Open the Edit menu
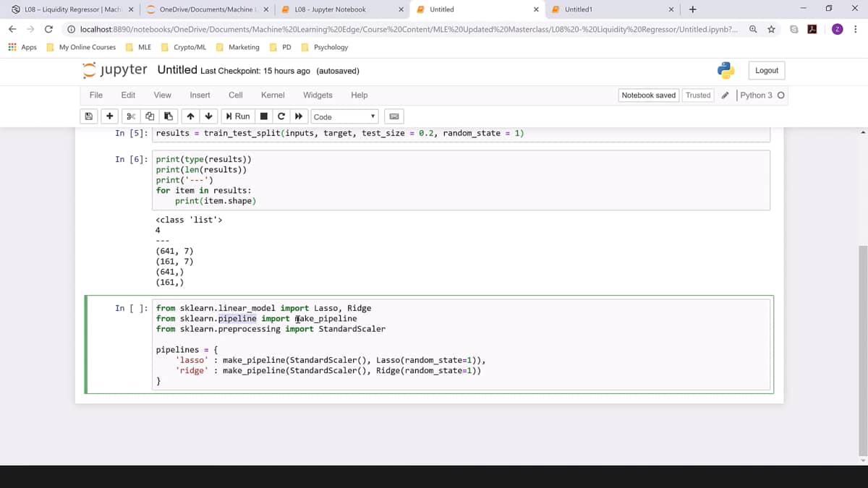 tap(128, 95)
